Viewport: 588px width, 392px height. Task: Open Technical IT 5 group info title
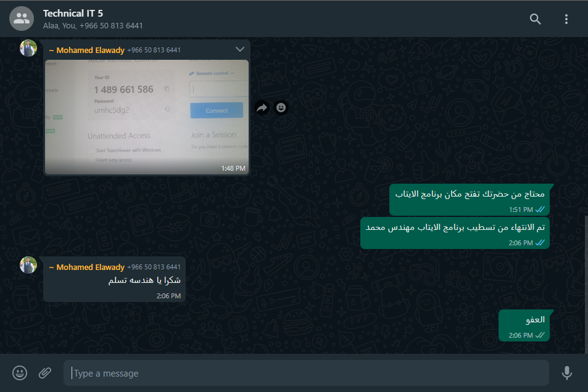(73, 14)
